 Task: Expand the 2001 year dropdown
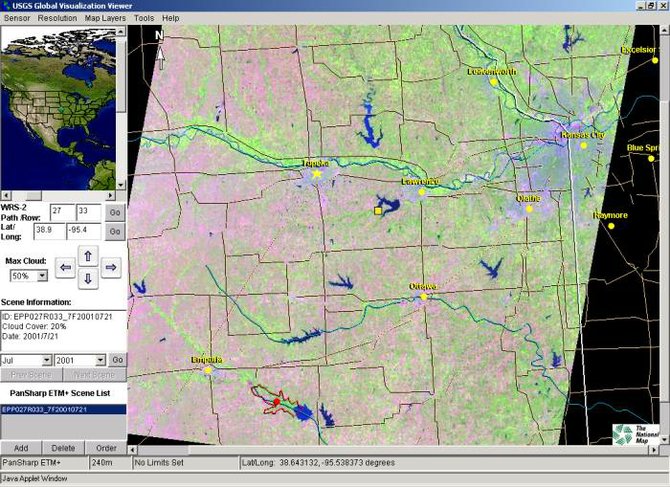coord(100,361)
